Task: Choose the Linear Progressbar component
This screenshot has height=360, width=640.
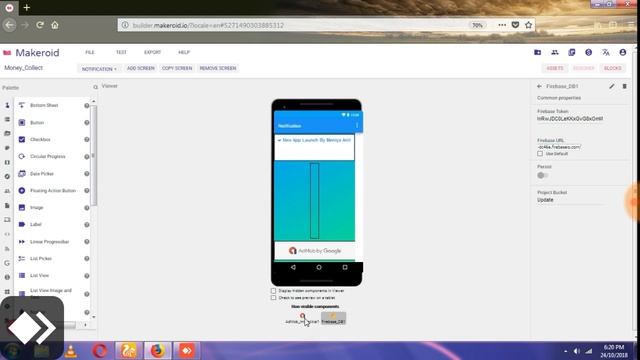Action: tap(49, 242)
